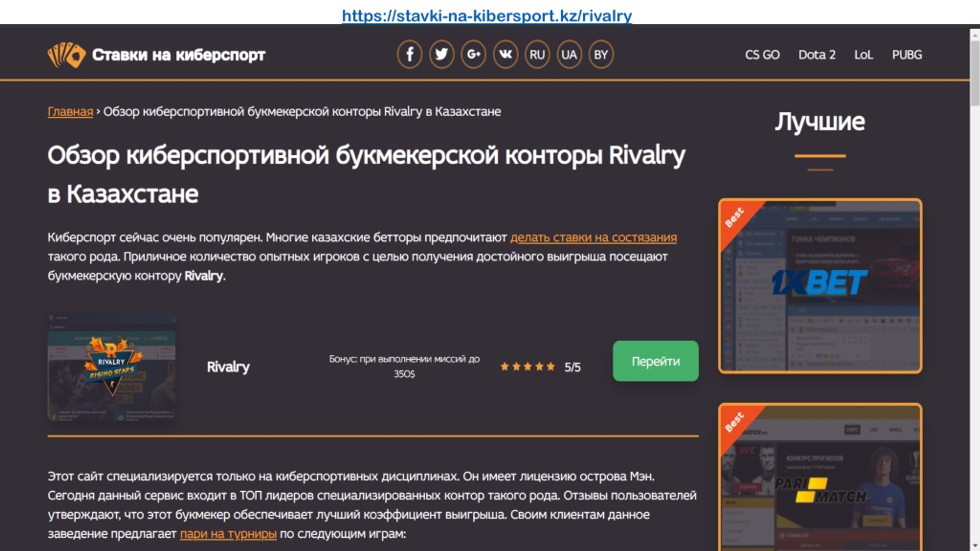
Task: Click the five-star rating
Action: (x=528, y=367)
